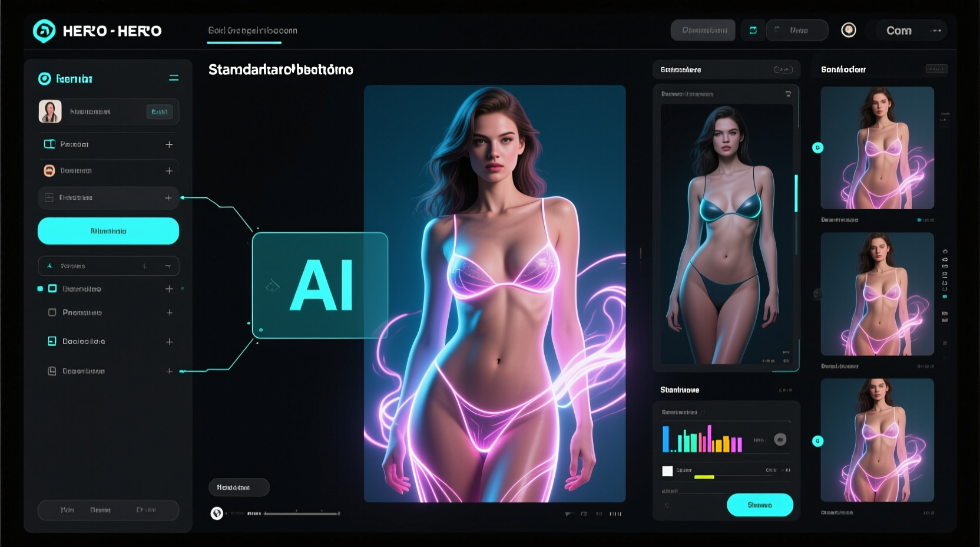Screen dimensions: 980x547
Task: Open the hamburger menu in the sidebar
Action: tap(174, 77)
